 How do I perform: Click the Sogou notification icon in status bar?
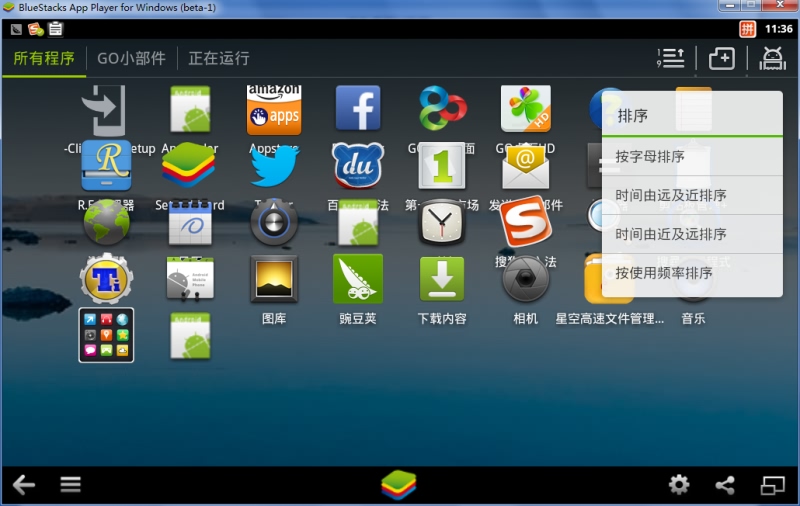click(x=36, y=29)
